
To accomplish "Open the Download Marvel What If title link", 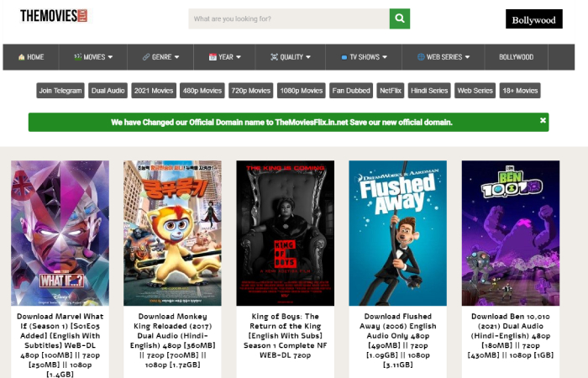I will pos(60,345).
